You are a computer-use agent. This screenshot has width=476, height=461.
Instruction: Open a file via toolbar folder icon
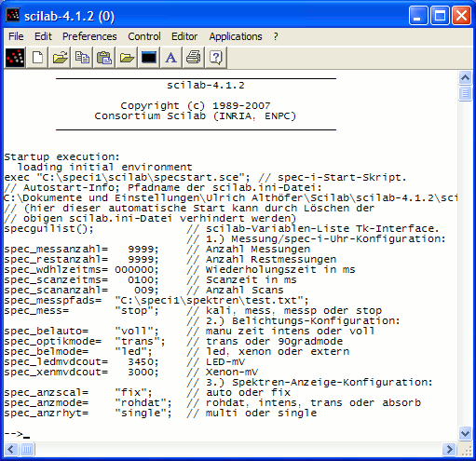click(x=60, y=58)
